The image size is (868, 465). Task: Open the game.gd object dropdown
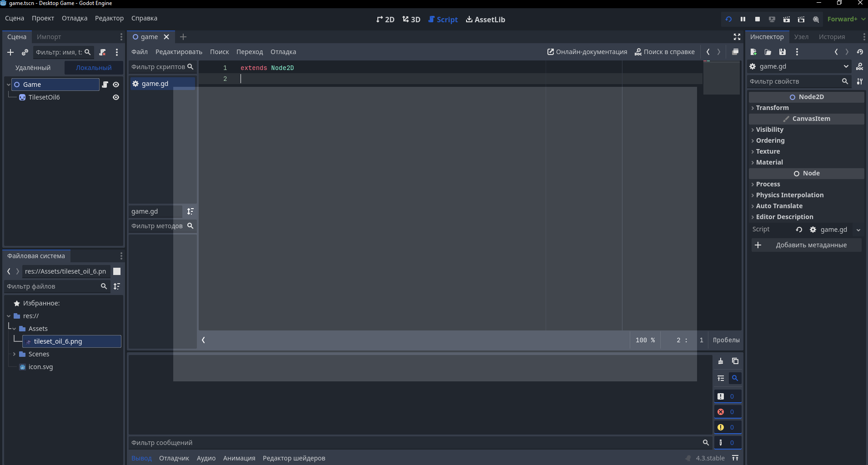800,66
